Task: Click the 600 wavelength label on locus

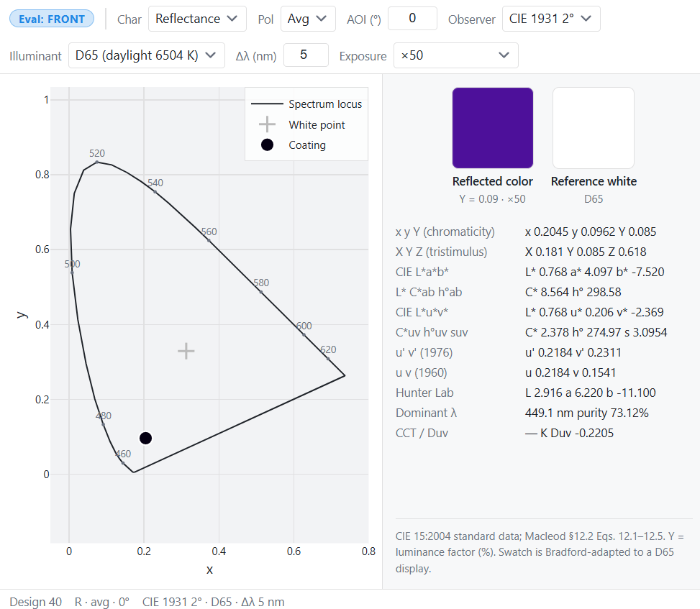Action: pyautogui.click(x=304, y=326)
